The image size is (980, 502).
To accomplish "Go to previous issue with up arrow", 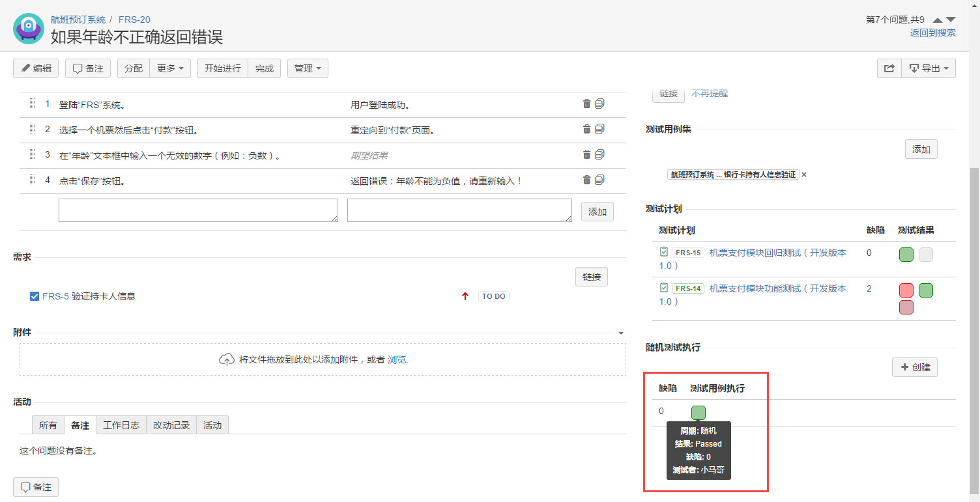I will pyautogui.click(x=938, y=20).
